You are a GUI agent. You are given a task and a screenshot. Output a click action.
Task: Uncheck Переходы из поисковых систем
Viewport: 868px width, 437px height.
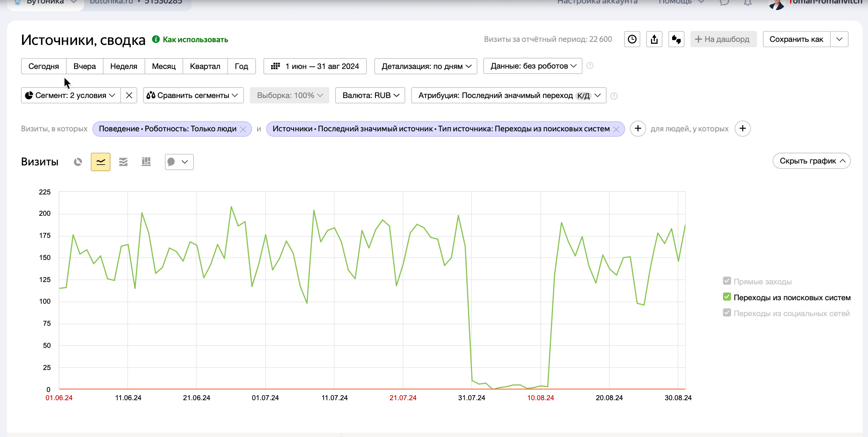(727, 297)
